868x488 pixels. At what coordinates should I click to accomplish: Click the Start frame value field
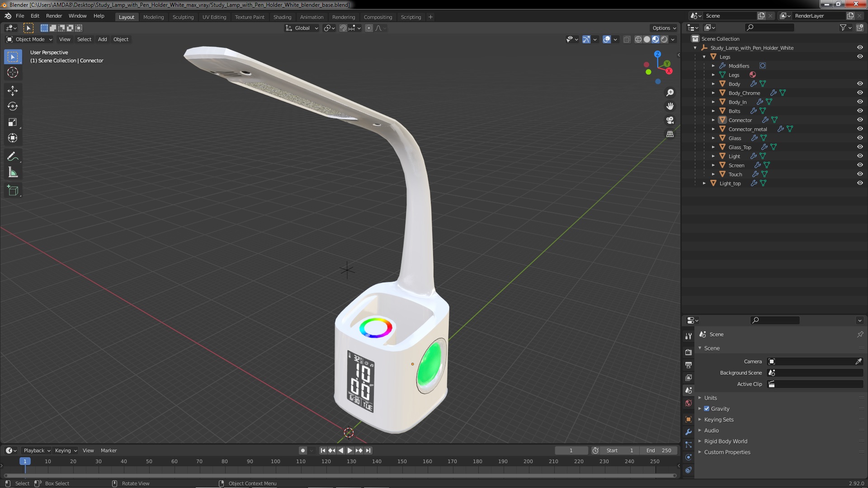pos(620,450)
